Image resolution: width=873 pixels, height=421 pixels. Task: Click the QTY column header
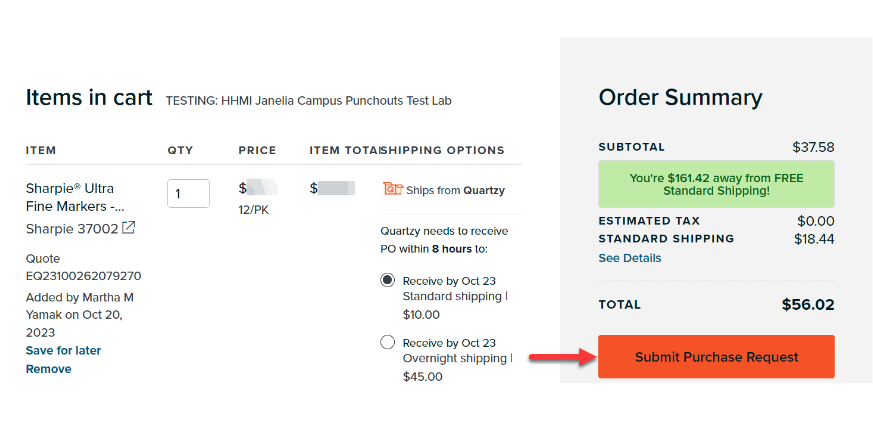(x=180, y=150)
